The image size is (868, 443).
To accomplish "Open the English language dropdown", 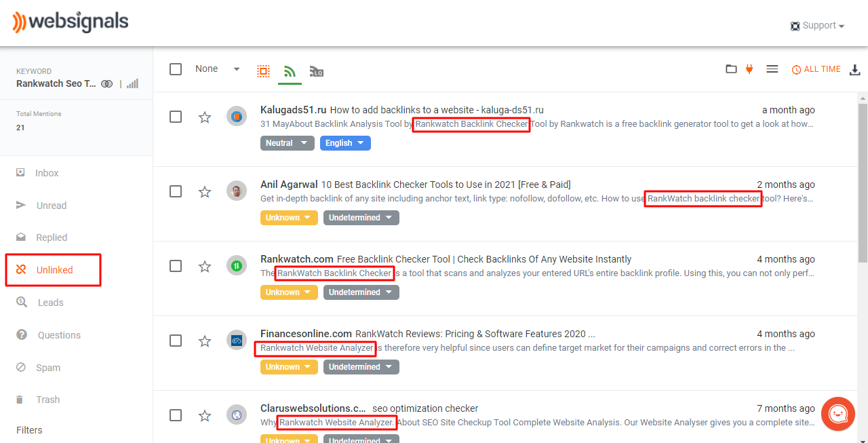I will coord(345,143).
